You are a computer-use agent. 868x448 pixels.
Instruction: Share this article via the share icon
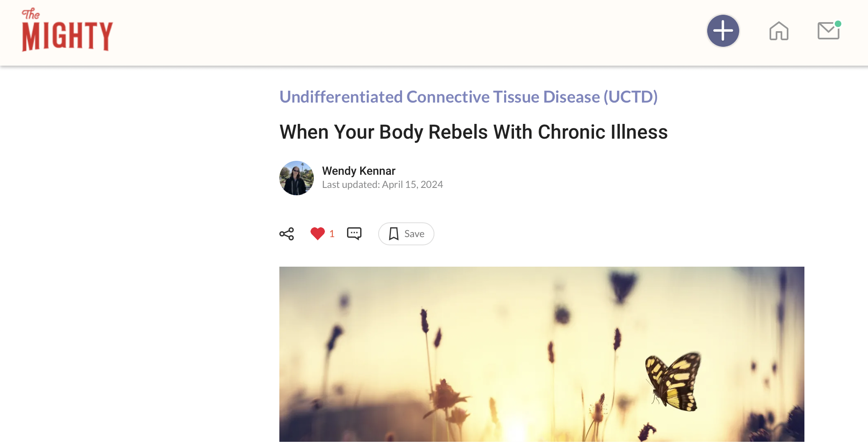(287, 234)
